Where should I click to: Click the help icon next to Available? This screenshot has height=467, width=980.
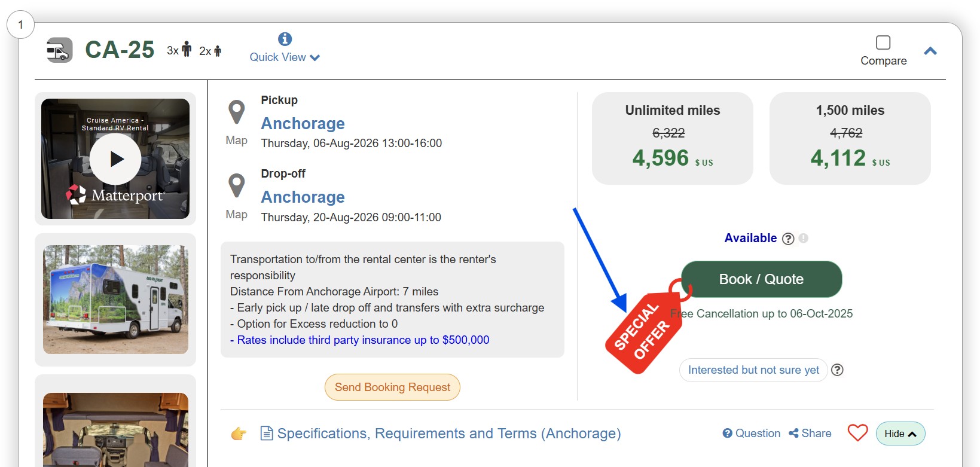[788, 239]
